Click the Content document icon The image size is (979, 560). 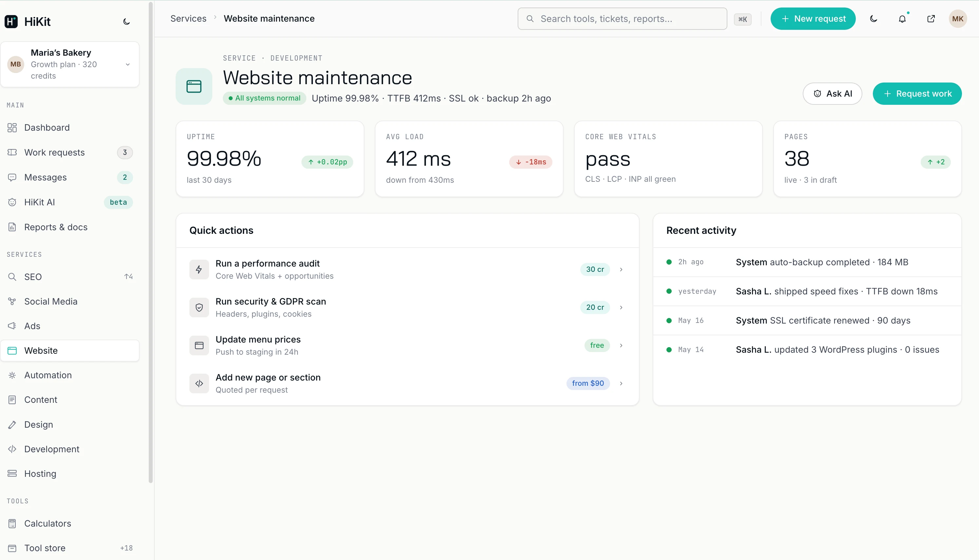pyautogui.click(x=12, y=400)
